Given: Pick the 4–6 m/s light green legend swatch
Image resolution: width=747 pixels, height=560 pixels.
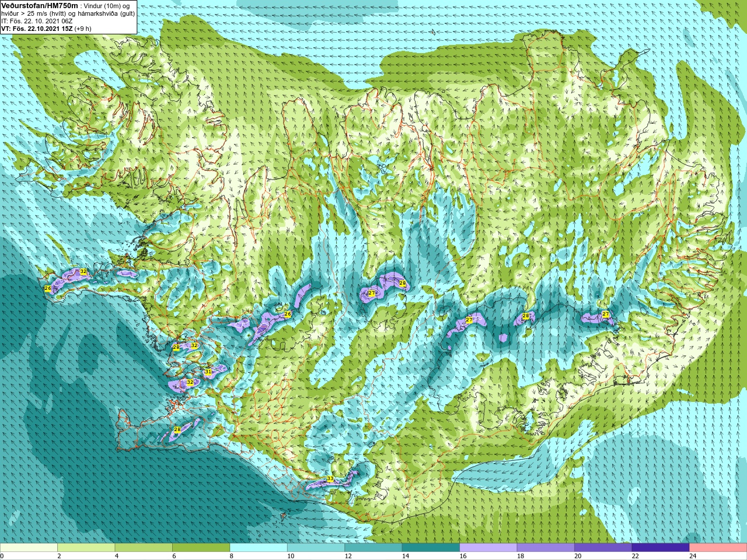Looking at the screenshot, I should pyautogui.click(x=144, y=548).
